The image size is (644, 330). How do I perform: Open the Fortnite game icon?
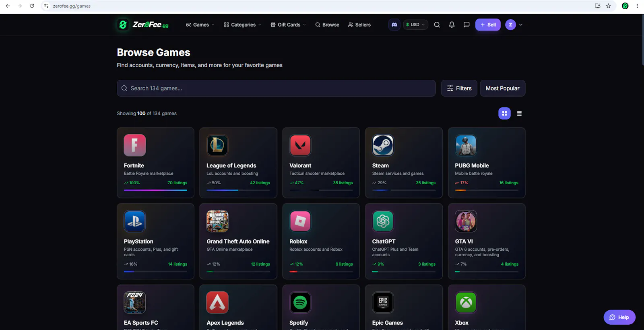[135, 145]
